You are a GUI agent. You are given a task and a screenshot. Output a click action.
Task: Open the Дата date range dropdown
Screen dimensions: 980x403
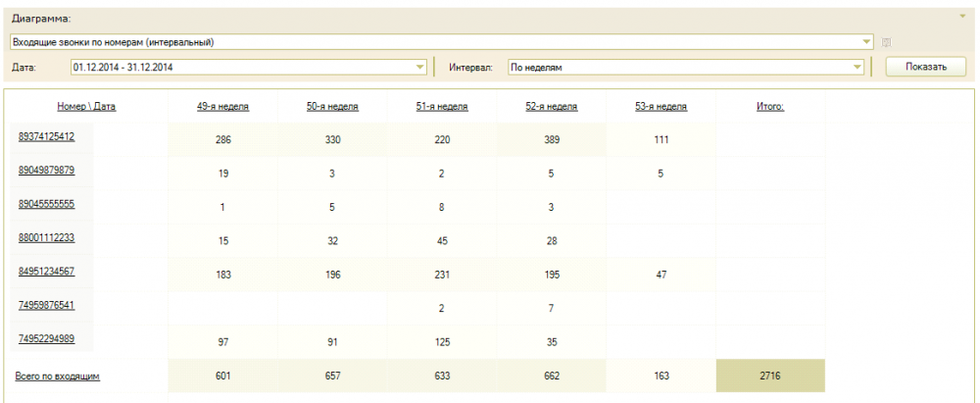[420, 67]
